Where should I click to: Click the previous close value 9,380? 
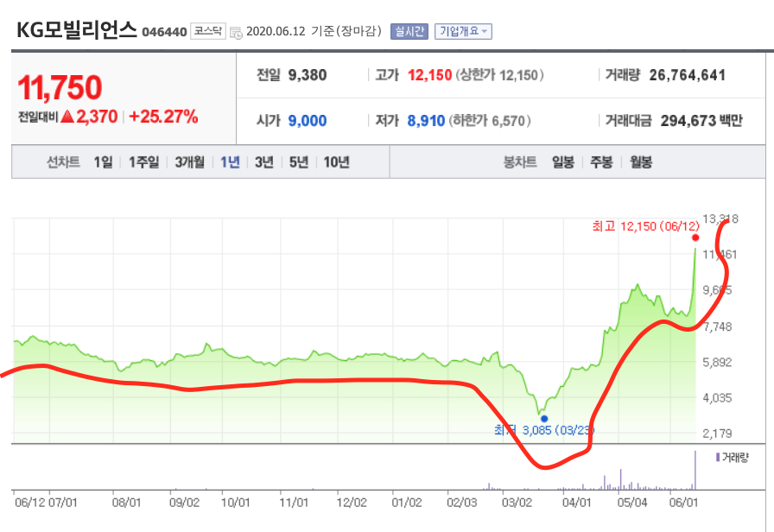(308, 75)
